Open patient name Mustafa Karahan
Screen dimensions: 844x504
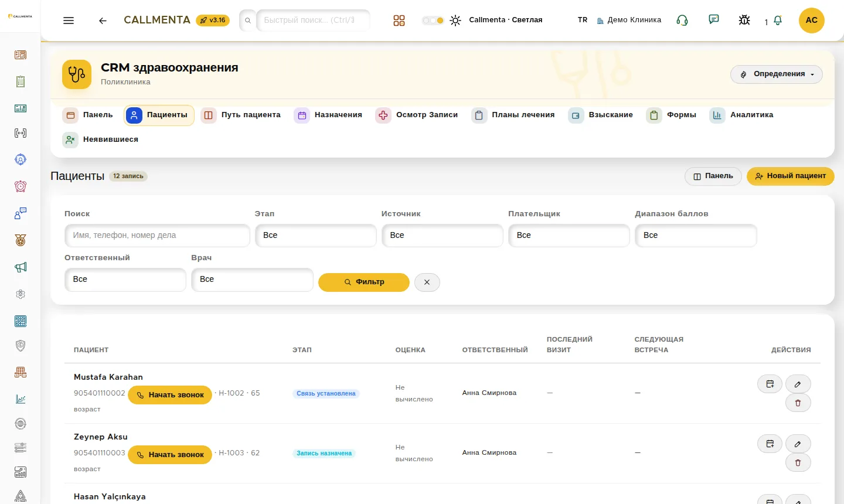click(x=108, y=377)
